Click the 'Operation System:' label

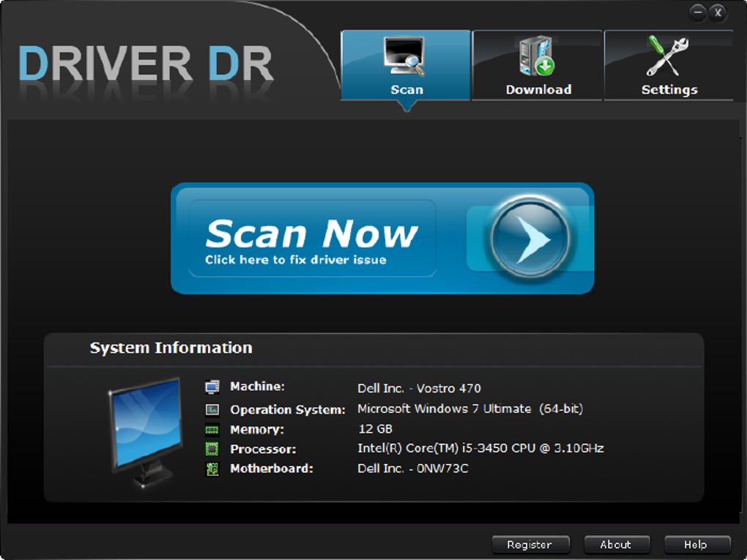pos(288,409)
